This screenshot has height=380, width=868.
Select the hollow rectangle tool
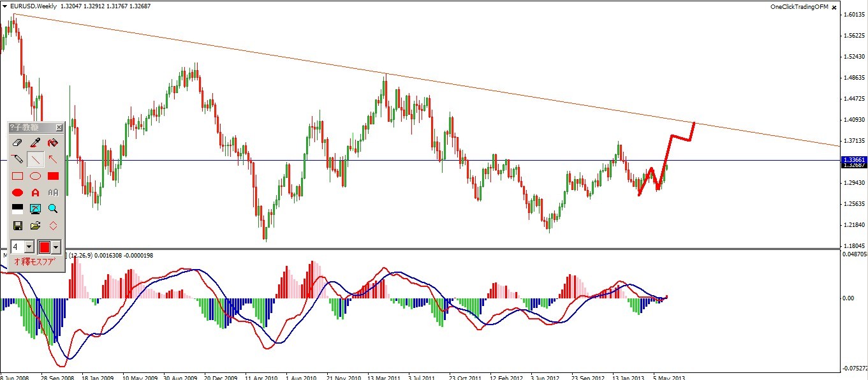[18, 176]
